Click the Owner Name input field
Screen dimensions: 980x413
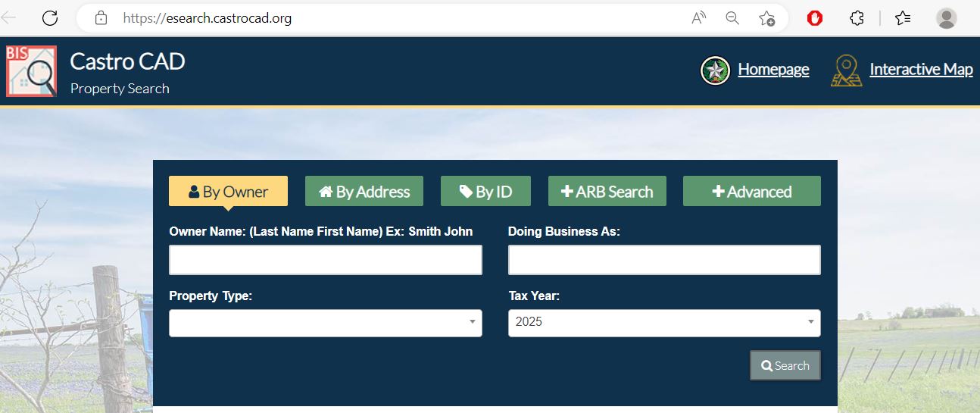(325, 260)
